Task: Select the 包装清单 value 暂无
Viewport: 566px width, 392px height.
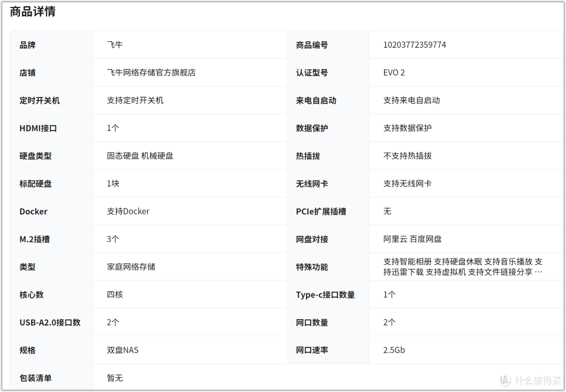Action: [x=115, y=378]
